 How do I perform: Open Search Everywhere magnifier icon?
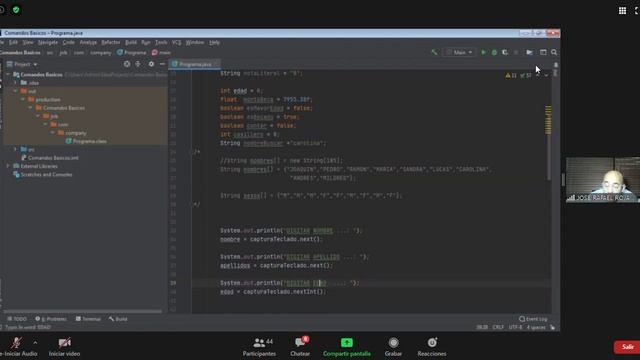point(554,52)
